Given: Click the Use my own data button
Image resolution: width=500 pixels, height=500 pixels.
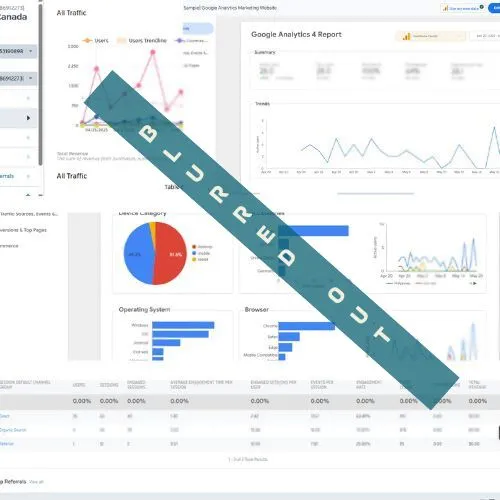Looking at the screenshot, I should (463, 8).
